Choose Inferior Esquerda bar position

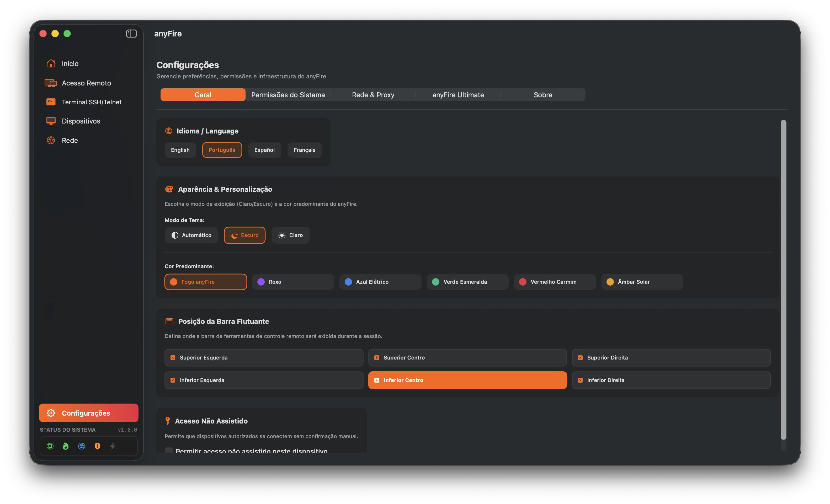click(264, 380)
